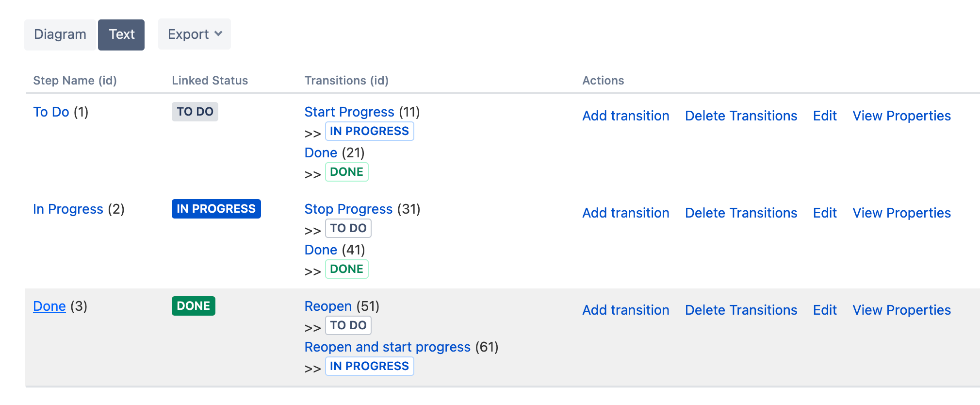Open the Stop Progress transition

pyautogui.click(x=348, y=209)
